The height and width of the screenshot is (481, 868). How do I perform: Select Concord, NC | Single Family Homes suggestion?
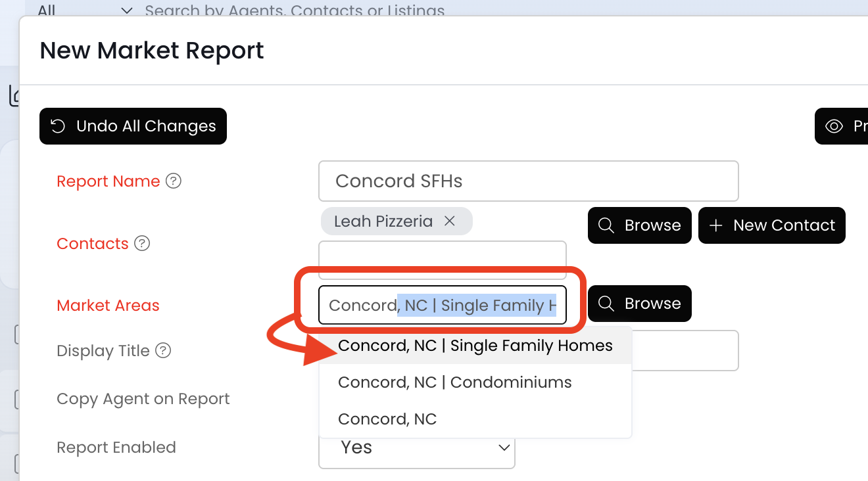(475, 346)
